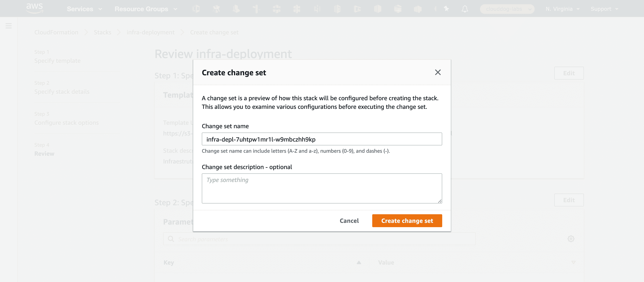
Task: Navigate to CloudFormation via breadcrumb link
Action: tap(56, 32)
